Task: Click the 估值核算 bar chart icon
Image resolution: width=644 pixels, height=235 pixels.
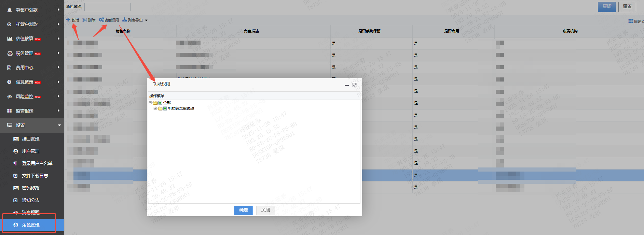Action: click(10, 39)
